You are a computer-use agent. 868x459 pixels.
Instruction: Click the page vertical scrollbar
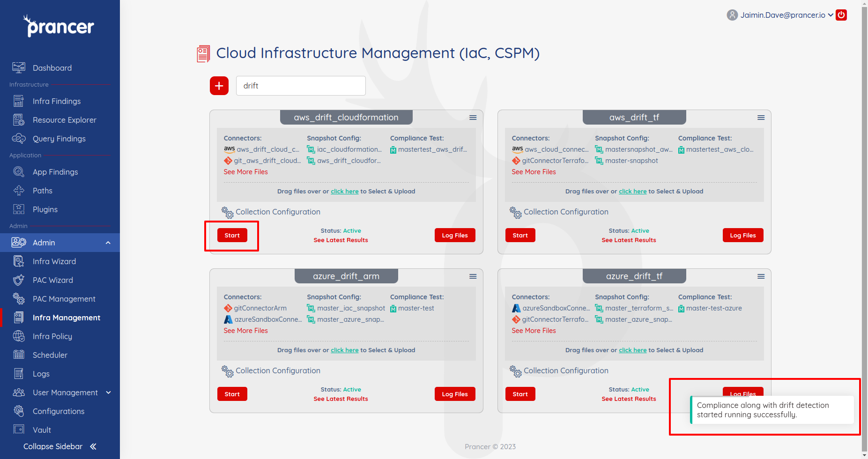(x=864, y=229)
